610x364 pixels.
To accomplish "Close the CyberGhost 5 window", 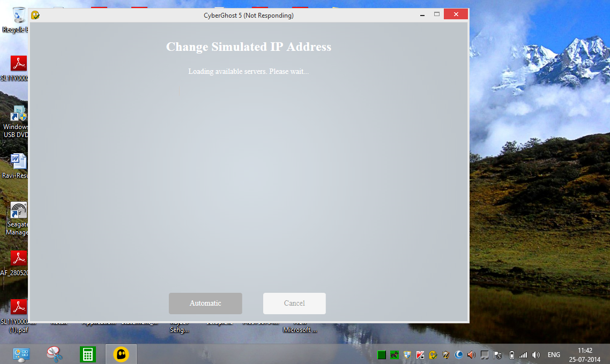I will point(456,14).
